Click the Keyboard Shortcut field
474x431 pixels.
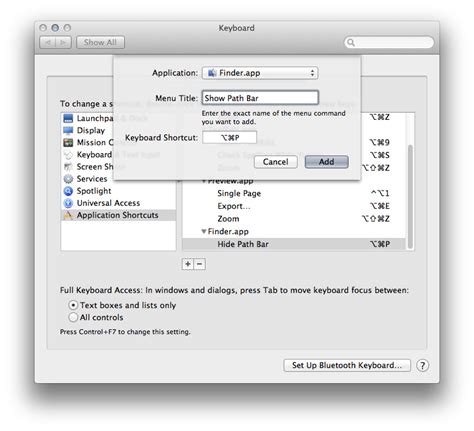click(230, 137)
